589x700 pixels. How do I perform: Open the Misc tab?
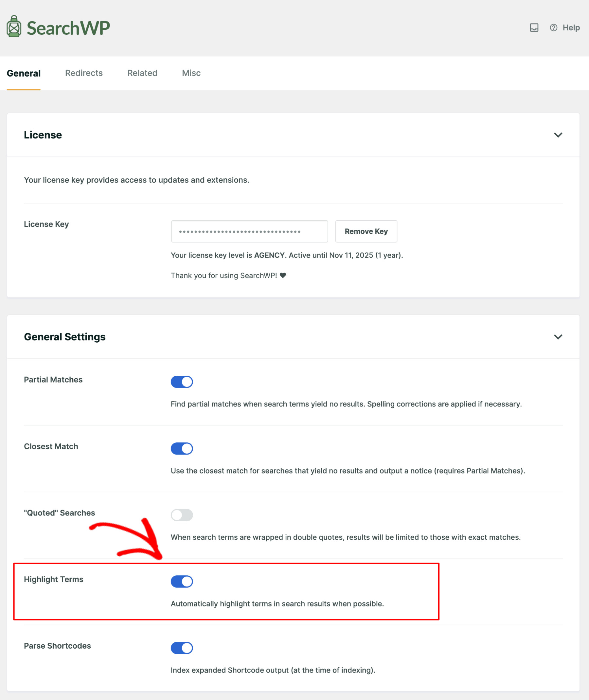pyautogui.click(x=191, y=73)
